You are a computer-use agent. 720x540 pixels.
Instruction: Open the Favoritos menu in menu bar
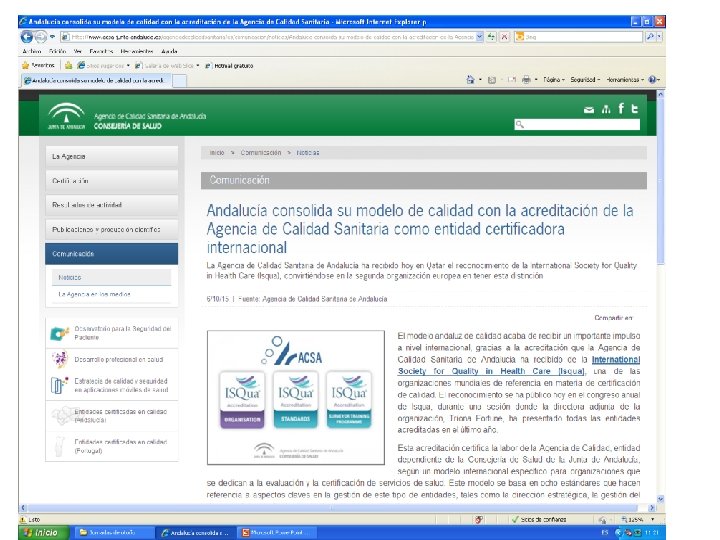coord(101,51)
